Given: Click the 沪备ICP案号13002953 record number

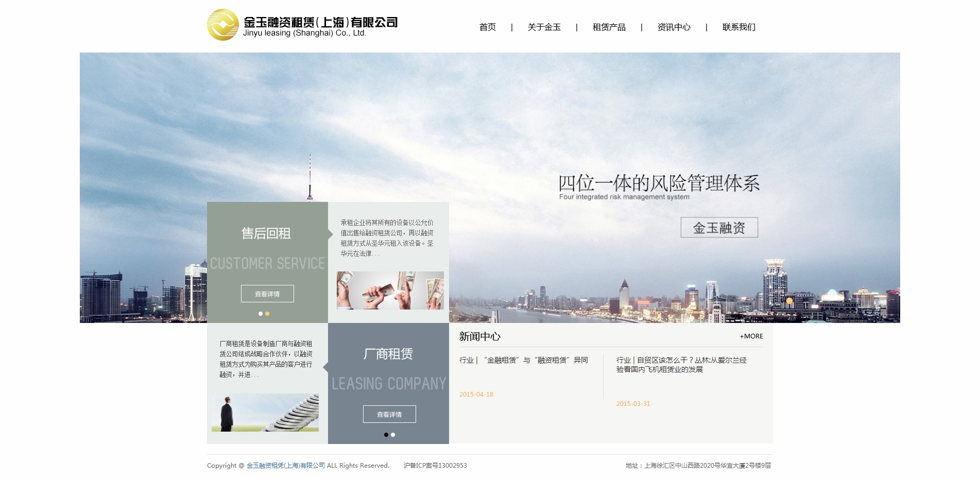Looking at the screenshot, I should click(435, 465).
